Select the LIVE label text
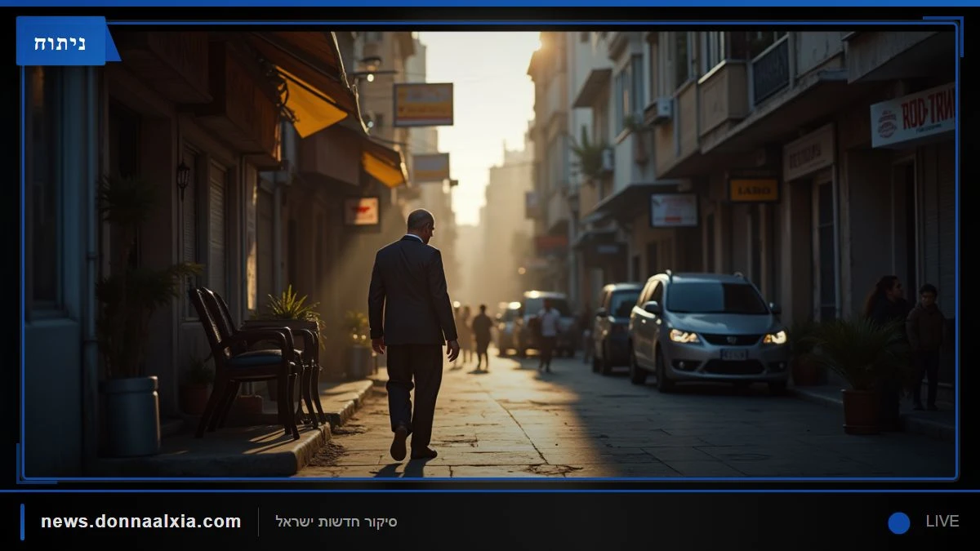Screen dimensions: 980x551 click(x=942, y=522)
